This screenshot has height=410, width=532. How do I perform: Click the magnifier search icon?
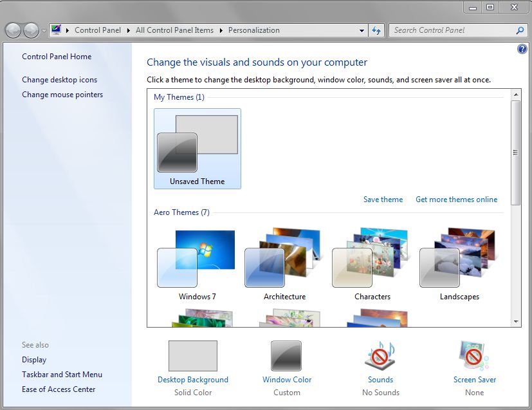(520, 30)
